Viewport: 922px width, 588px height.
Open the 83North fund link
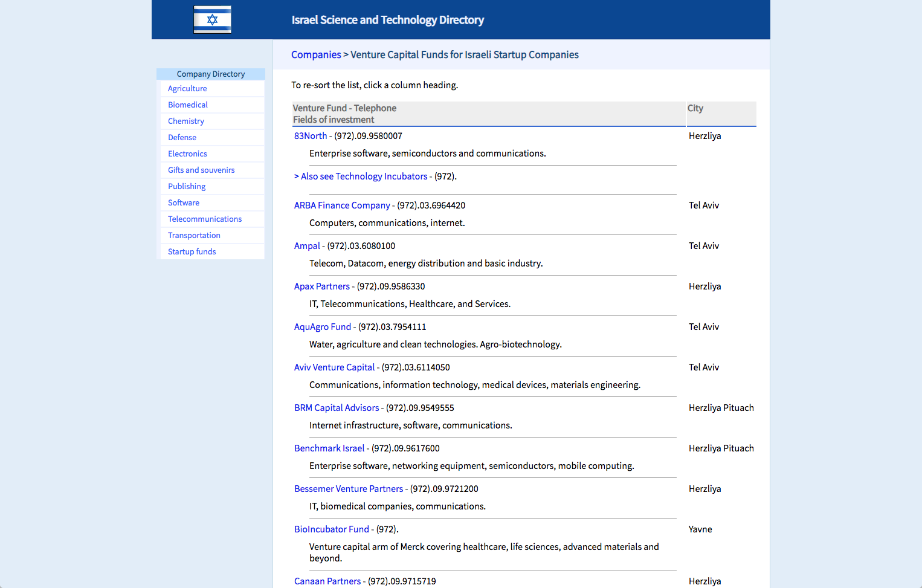click(x=311, y=136)
